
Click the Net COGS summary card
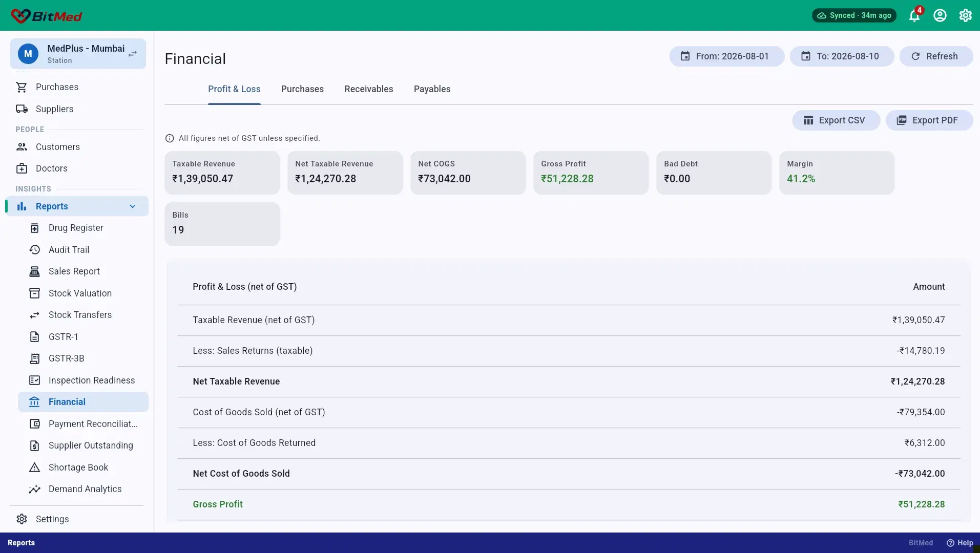[468, 173]
